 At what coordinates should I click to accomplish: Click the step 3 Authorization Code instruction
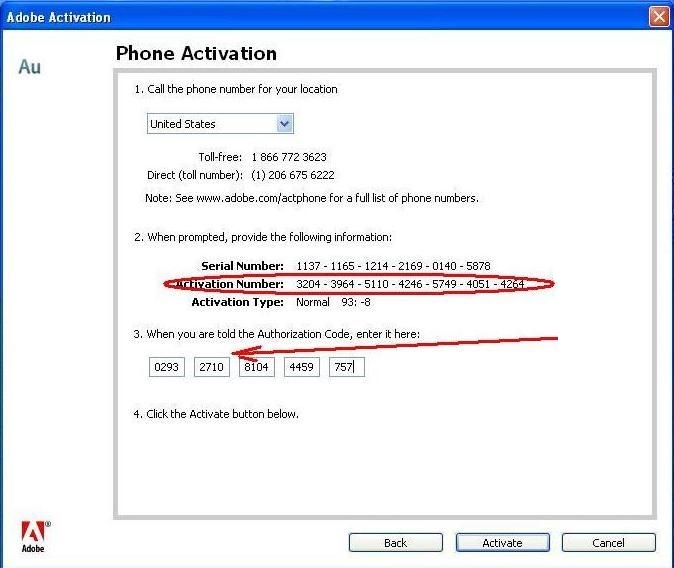pyautogui.click(x=277, y=334)
